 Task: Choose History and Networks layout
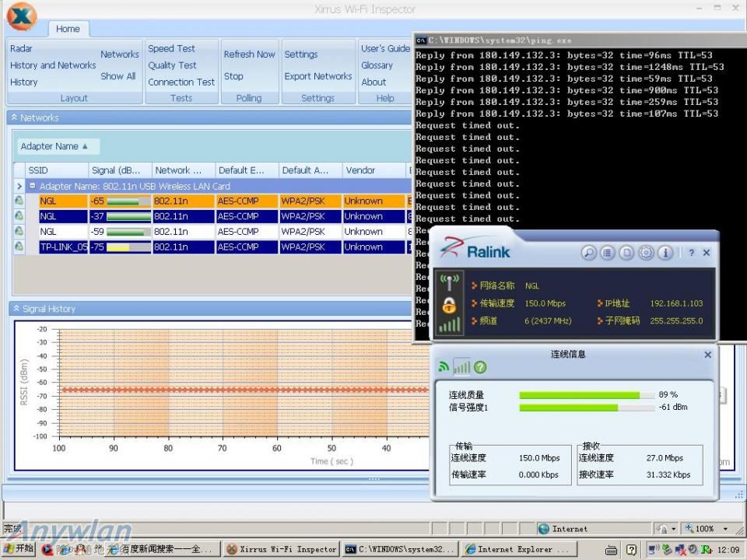point(53,65)
